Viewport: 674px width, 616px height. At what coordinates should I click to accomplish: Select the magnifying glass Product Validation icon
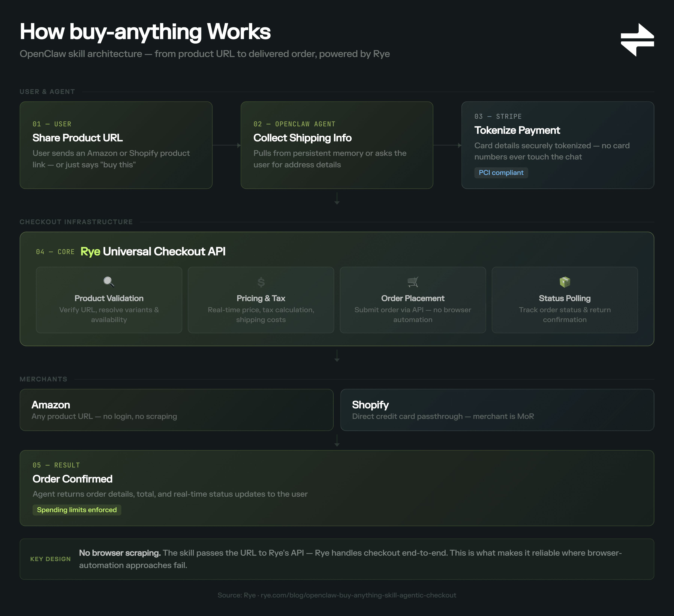(x=109, y=282)
